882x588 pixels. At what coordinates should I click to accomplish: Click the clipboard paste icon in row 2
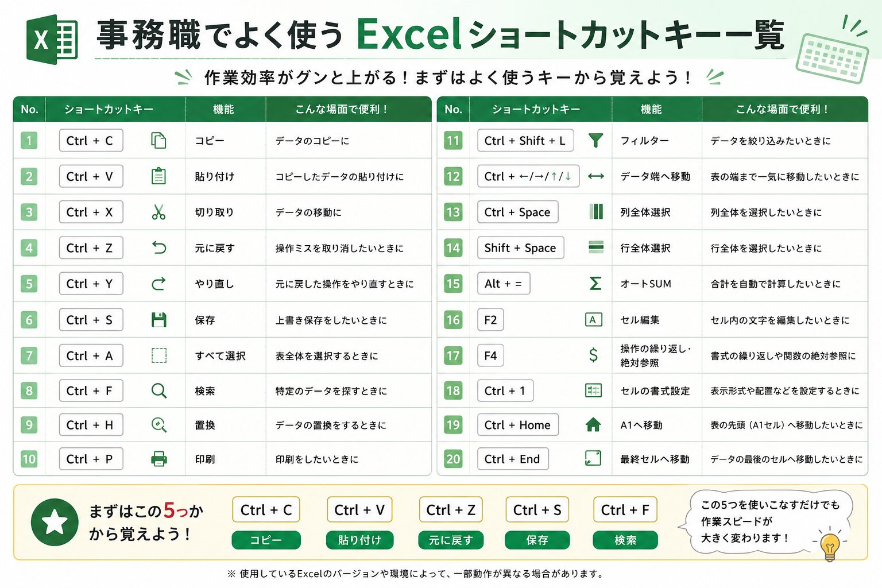pyautogui.click(x=158, y=176)
